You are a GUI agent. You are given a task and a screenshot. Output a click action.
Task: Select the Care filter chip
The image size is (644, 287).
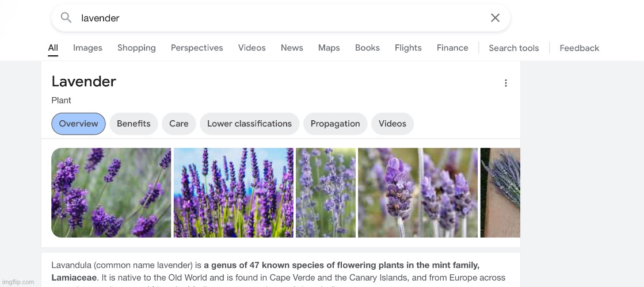pos(178,124)
